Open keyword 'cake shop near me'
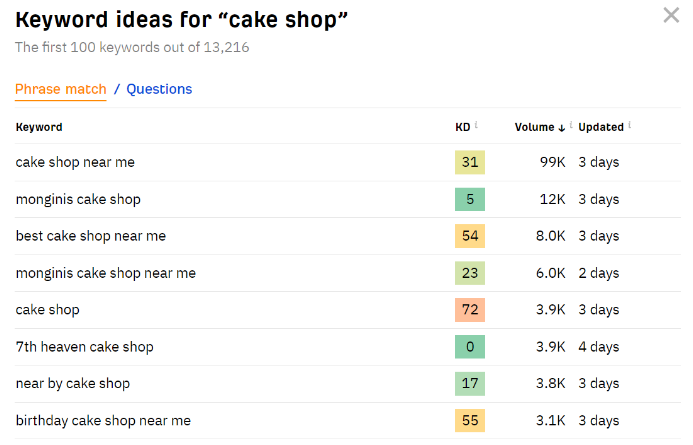The width and height of the screenshot is (693, 445). pos(75,162)
